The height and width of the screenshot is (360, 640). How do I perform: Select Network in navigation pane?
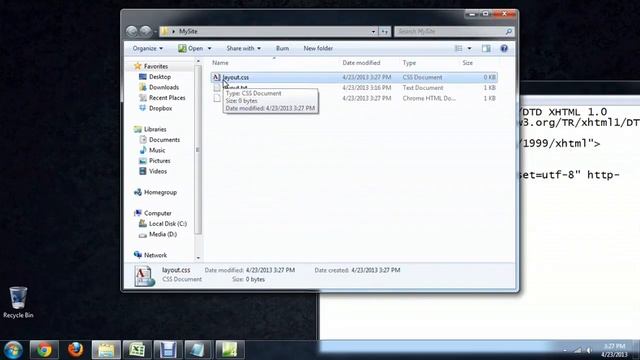click(x=155, y=256)
